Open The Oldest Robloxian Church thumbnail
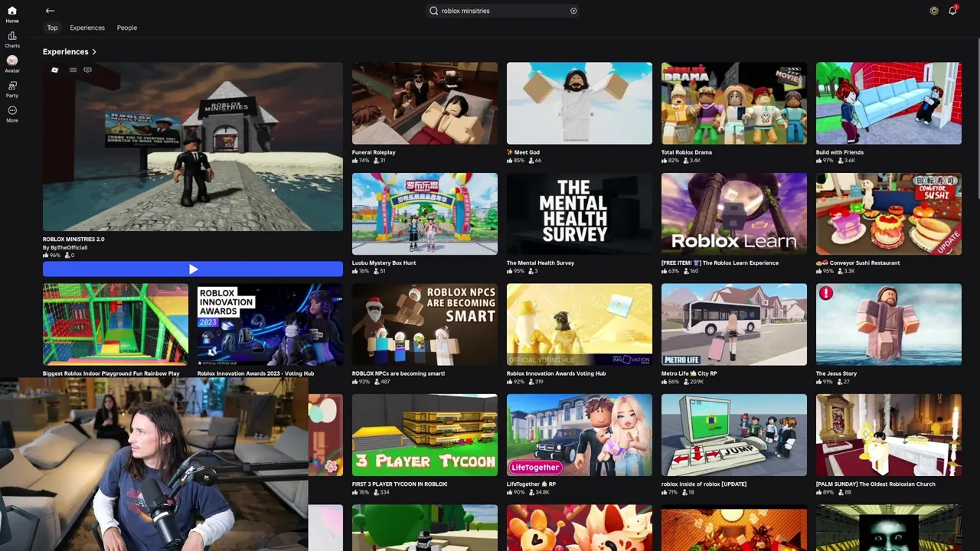Screen dimensions: 980x551 [889, 435]
